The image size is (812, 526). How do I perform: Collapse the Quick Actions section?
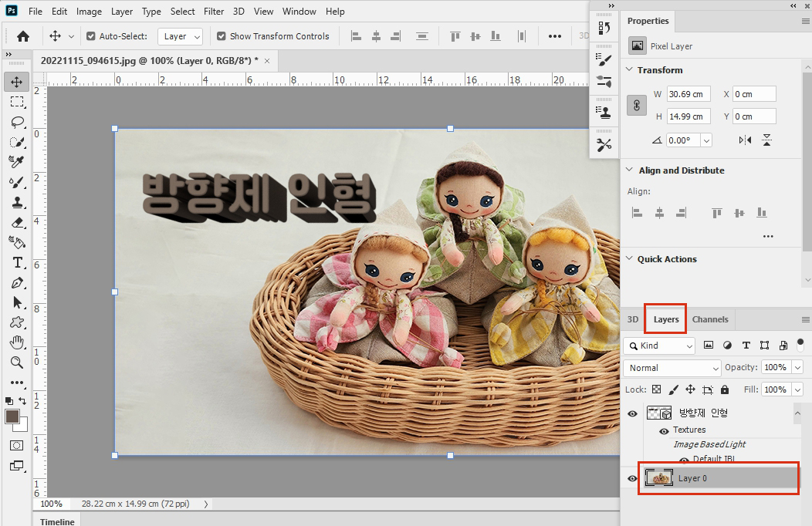click(629, 258)
